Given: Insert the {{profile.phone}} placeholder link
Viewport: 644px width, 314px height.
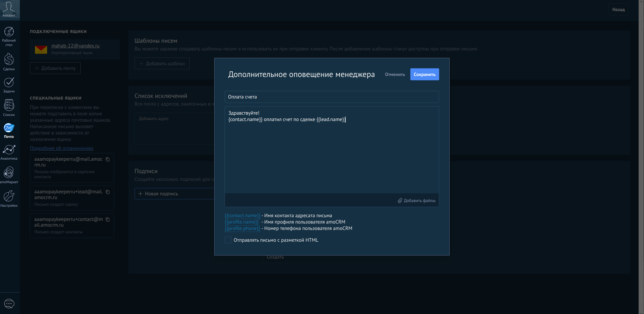Looking at the screenshot, I should [x=242, y=229].
